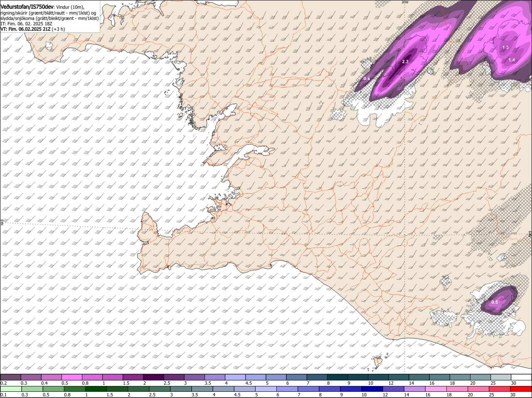Click the 20W longitude label at the top edge

405,2
